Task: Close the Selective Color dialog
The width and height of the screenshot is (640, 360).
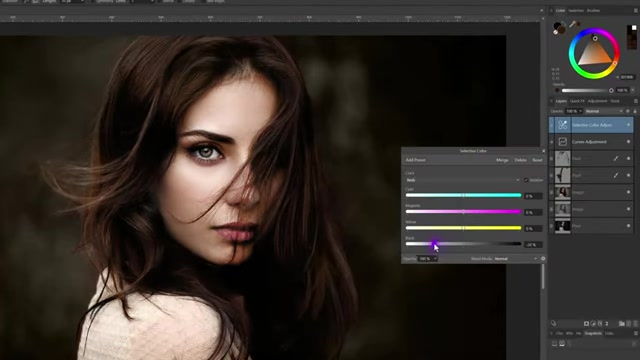Action: [x=543, y=151]
